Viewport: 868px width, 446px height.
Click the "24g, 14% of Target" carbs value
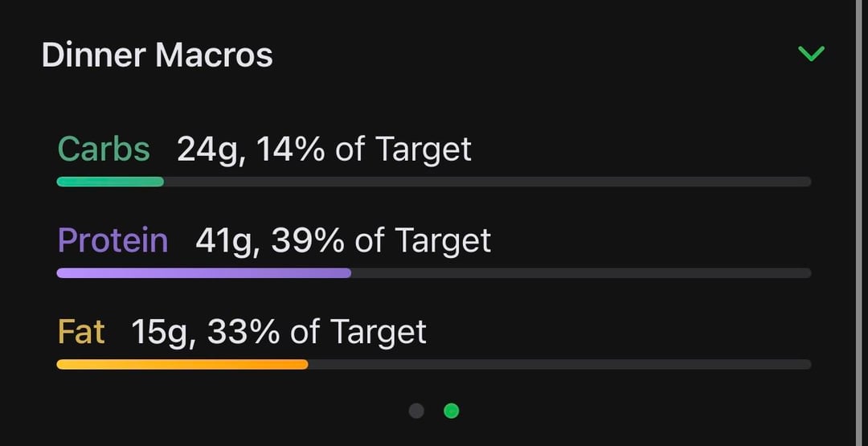(x=324, y=149)
